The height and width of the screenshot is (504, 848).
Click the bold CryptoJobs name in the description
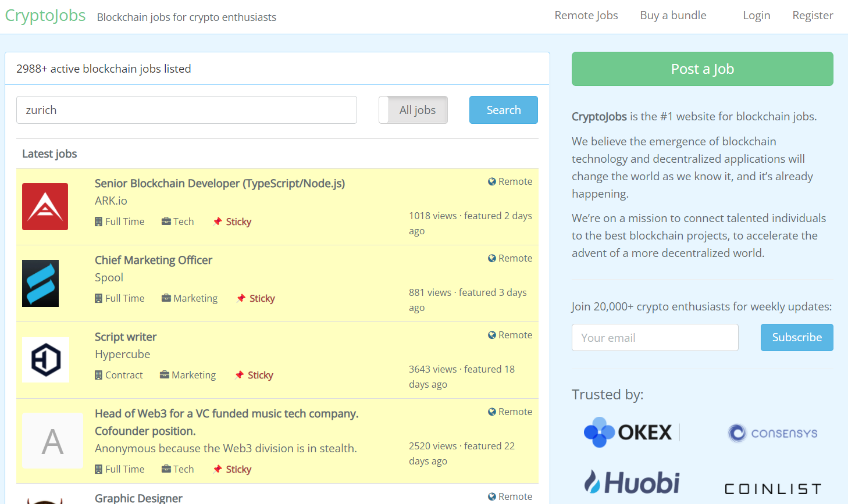point(599,116)
